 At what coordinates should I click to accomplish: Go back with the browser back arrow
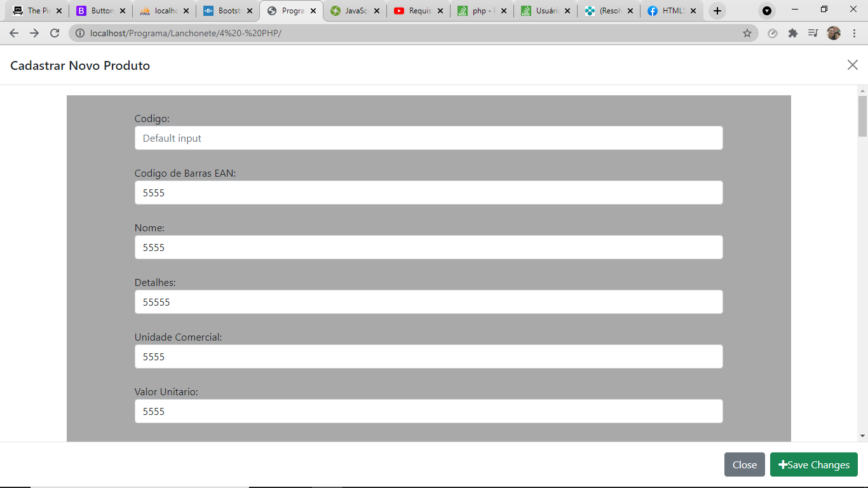point(14,33)
